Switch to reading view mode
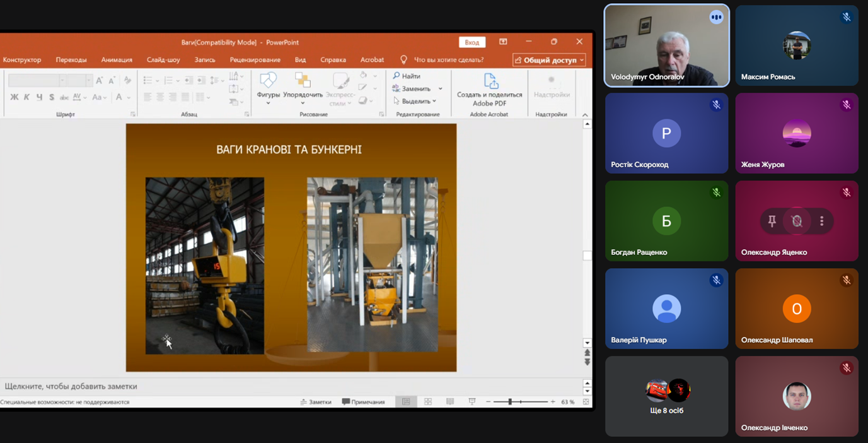Viewport: 868px width, 443px height. pos(450,402)
